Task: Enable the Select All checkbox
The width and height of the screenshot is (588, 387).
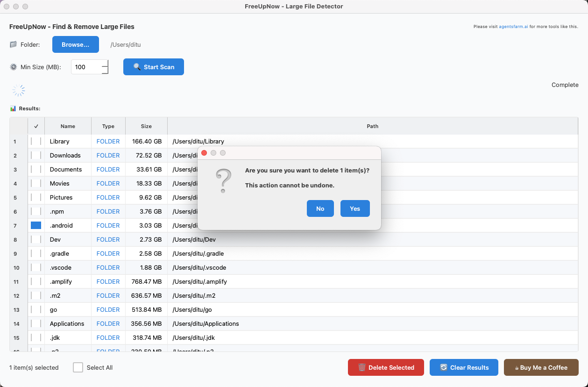Action: [x=78, y=367]
